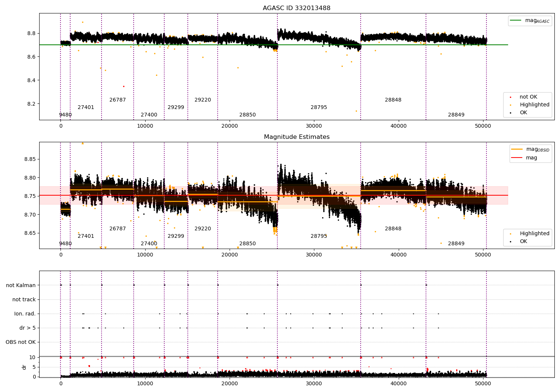The width and height of the screenshot is (560, 392).
Task: Click the 'Ion. rad.' row label
Action: pos(25,314)
